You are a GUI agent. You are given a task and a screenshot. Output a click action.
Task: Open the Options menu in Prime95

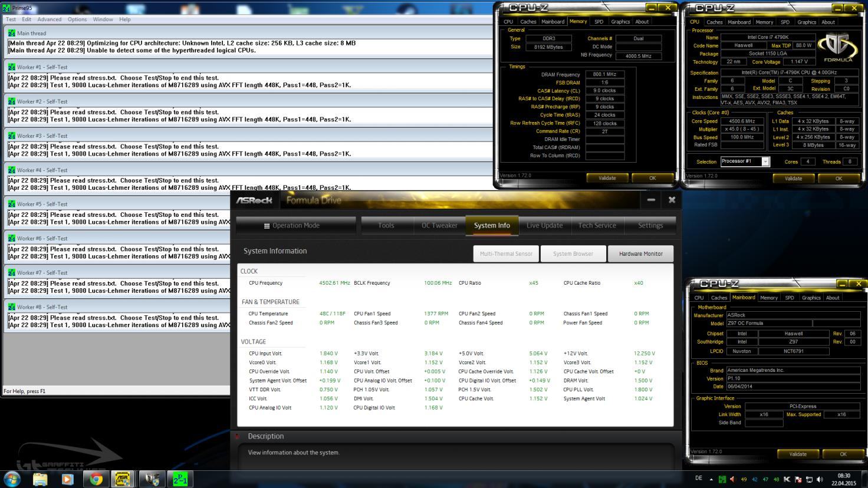(x=77, y=19)
